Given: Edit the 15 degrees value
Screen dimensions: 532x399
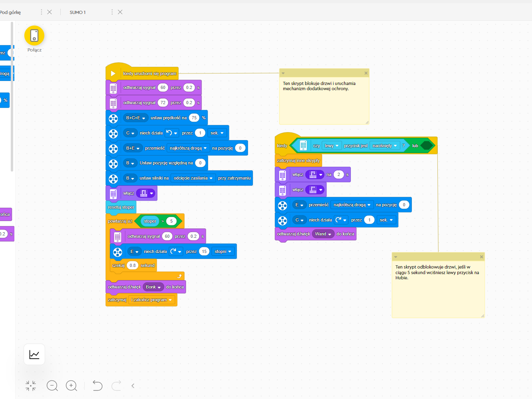Looking at the screenshot, I should coord(204,251).
